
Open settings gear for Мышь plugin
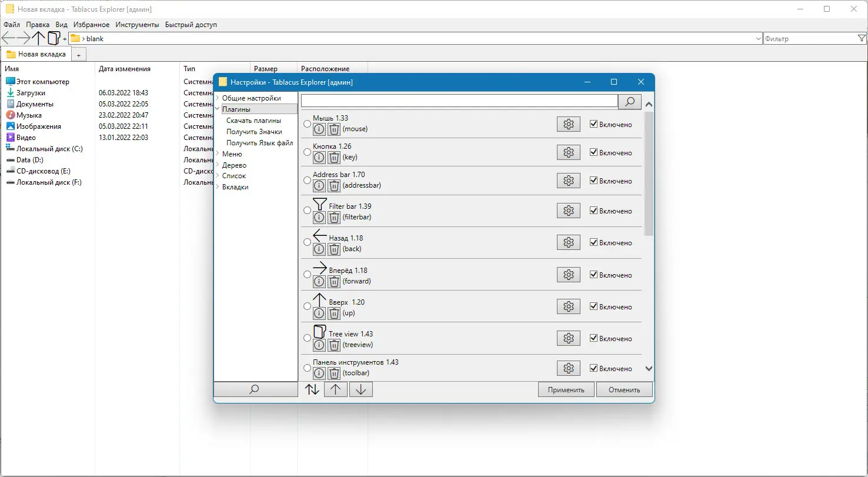(x=568, y=124)
